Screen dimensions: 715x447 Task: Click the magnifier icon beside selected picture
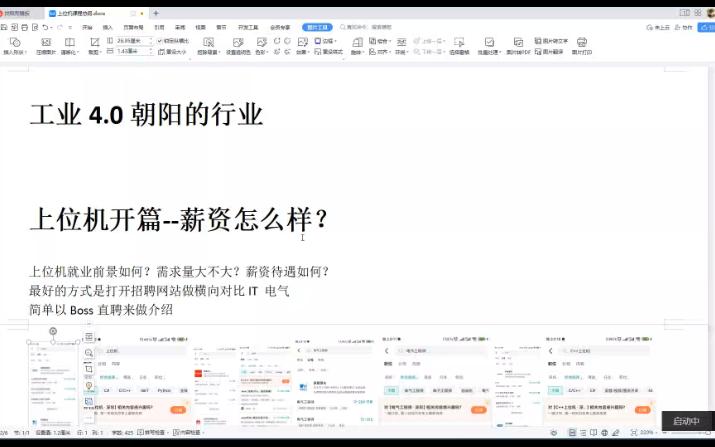click(89, 353)
